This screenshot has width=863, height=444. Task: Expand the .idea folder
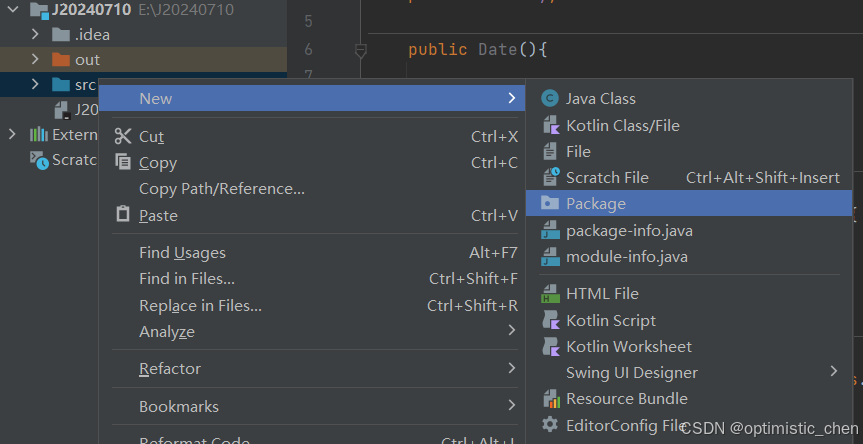pos(36,34)
